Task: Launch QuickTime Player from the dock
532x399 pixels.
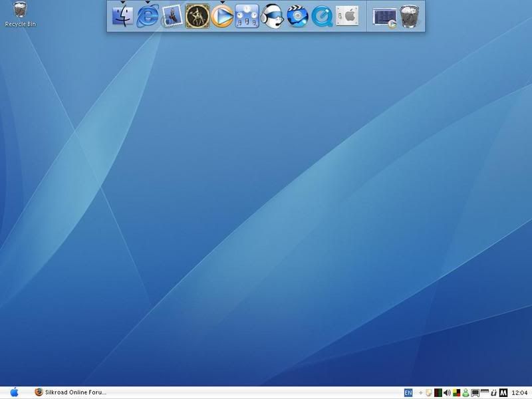Action: 322,16
